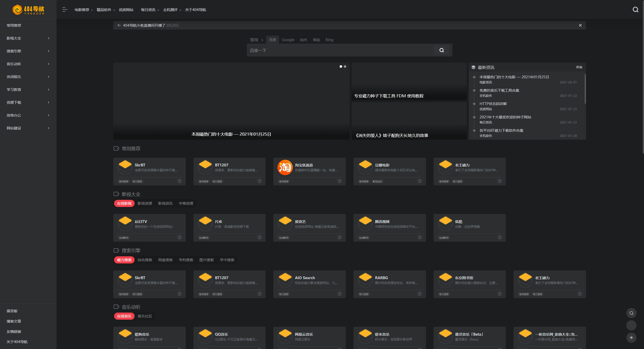Select the 学术搜索 tab
644x349 pixels.
(227, 260)
